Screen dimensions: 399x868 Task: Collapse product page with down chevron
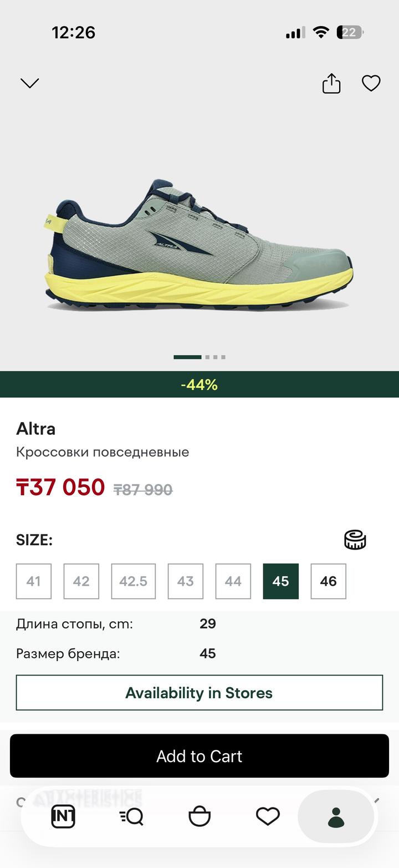[x=29, y=83]
